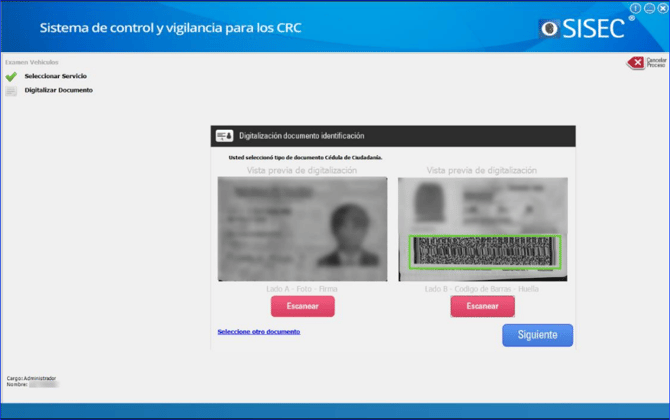The image size is (670, 420).
Task: Scan Lado B with Escanear button
Action: pos(482,306)
